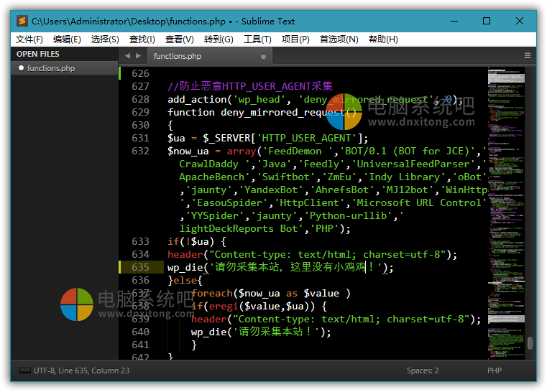The height and width of the screenshot is (392, 547).
Task: Open the 转到(G) menu
Action: tap(219, 39)
